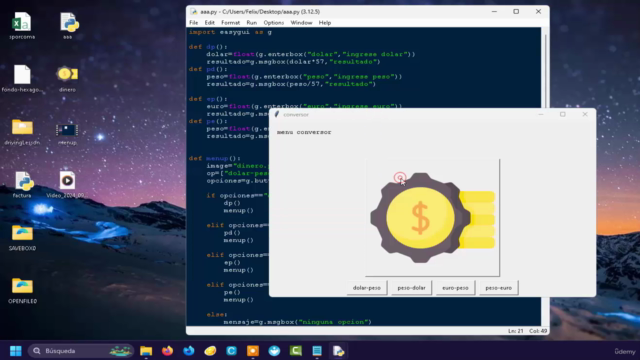Click the IDLE editor vertical scrollbar
Screen dimensions: 640x360
coord(545,176)
